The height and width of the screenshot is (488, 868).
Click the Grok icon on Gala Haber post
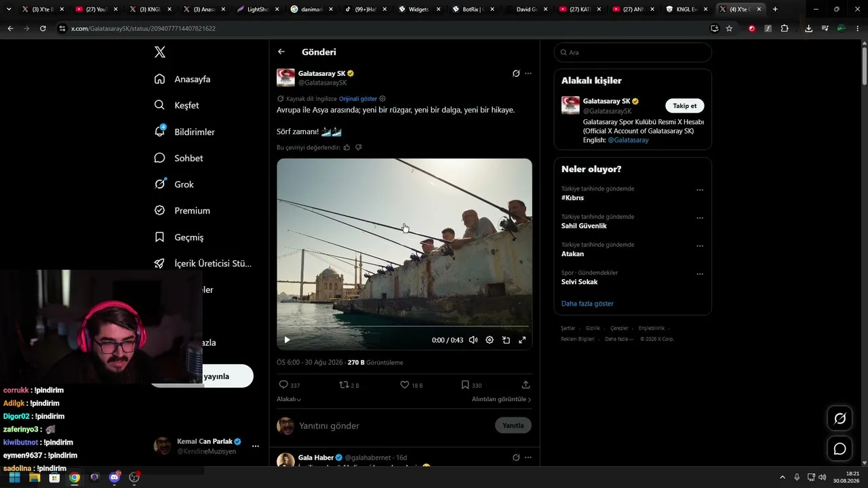516,457
